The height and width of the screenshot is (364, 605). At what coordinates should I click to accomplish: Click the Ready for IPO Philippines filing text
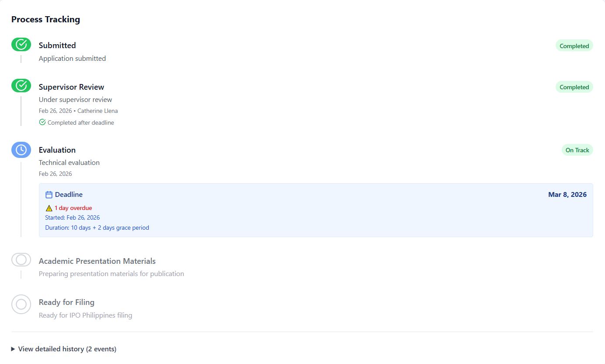pyautogui.click(x=85, y=315)
